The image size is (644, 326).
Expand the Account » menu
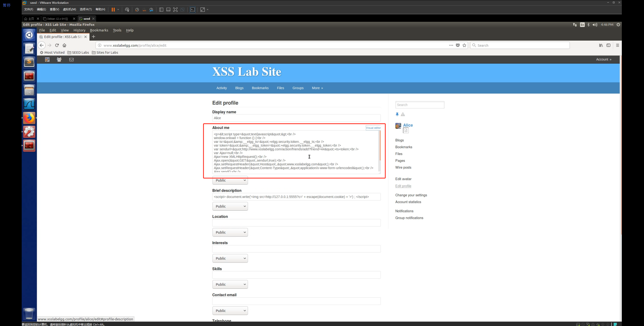coord(603,59)
